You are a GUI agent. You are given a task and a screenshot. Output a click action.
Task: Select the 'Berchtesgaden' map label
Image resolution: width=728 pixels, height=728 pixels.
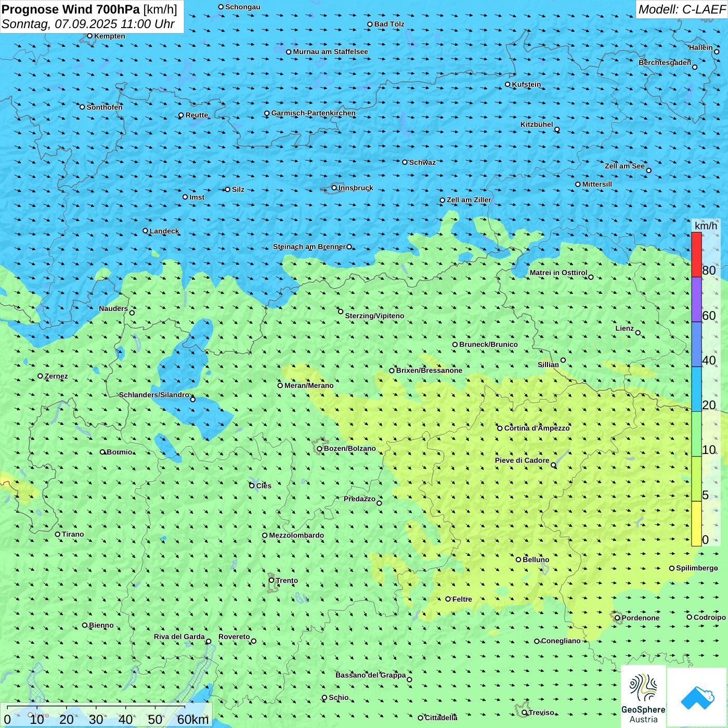tap(665, 62)
